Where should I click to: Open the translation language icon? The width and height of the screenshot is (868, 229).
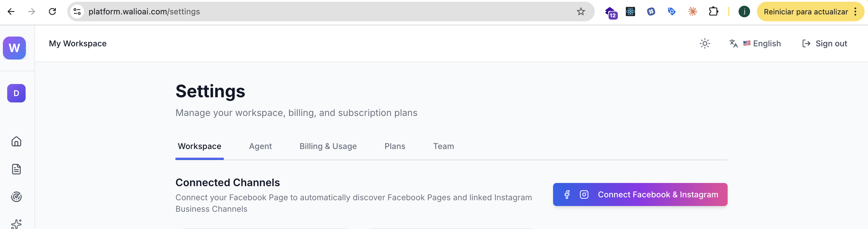click(733, 43)
